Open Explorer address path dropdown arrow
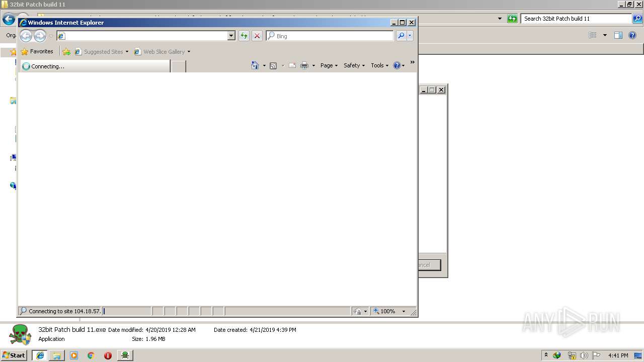This screenshot has height=362, width=644. 500,19
